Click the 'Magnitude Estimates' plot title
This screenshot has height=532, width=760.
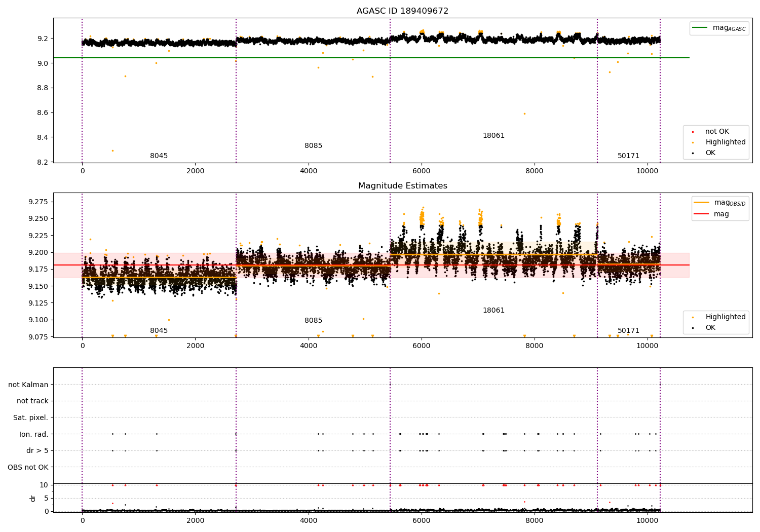tap(402, 186)
